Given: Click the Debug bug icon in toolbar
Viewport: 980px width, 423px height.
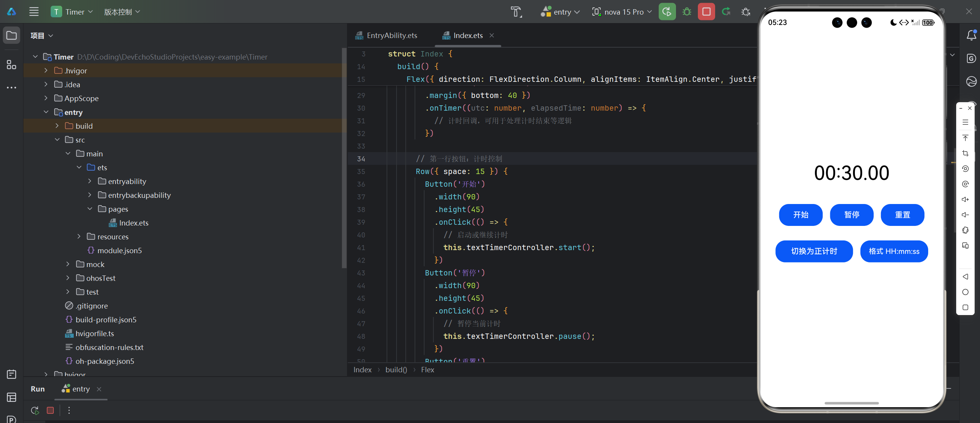Looking at the screenshot, I should [x=687, y=12].
